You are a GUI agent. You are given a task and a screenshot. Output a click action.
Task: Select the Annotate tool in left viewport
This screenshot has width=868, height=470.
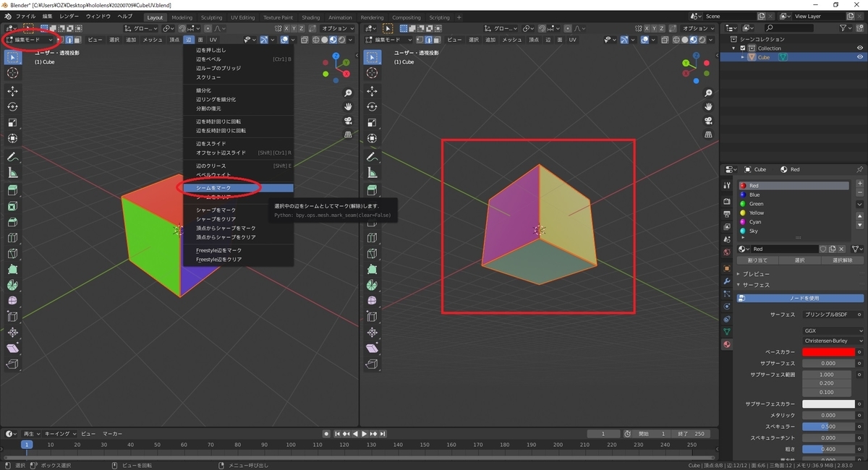pos(12,157)
